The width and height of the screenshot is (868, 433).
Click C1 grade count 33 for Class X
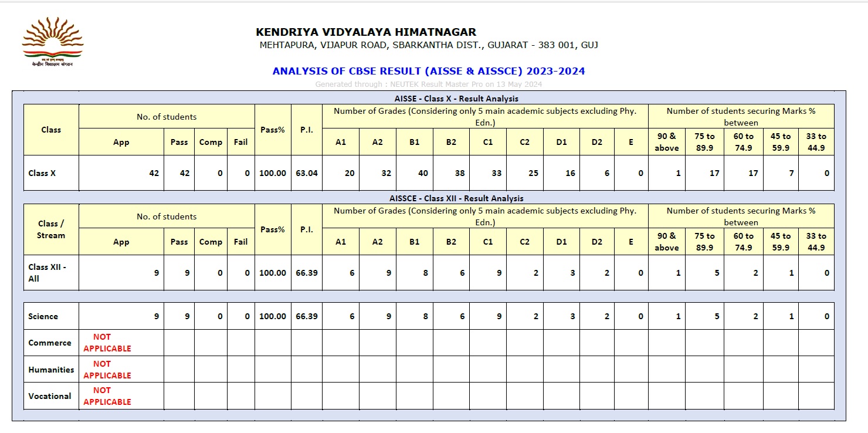tap(496, 173)
